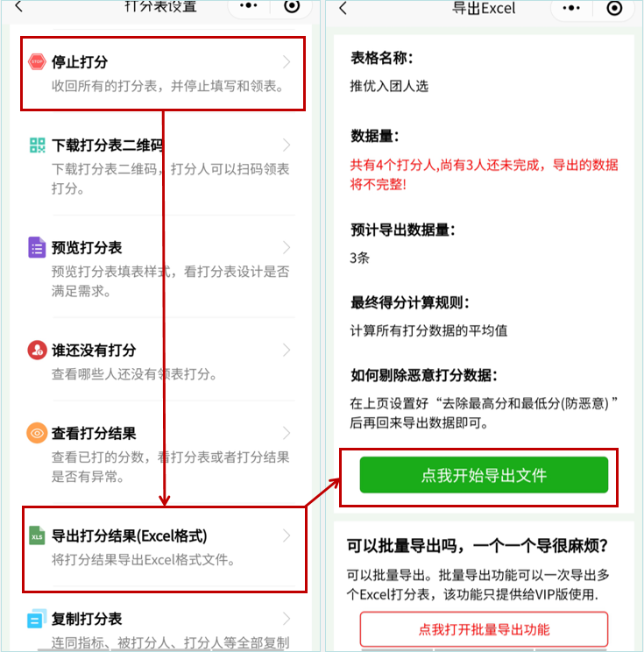
Task: Click the QR code icon for 下载打分表二维码
Action: (x=37, y=145)
